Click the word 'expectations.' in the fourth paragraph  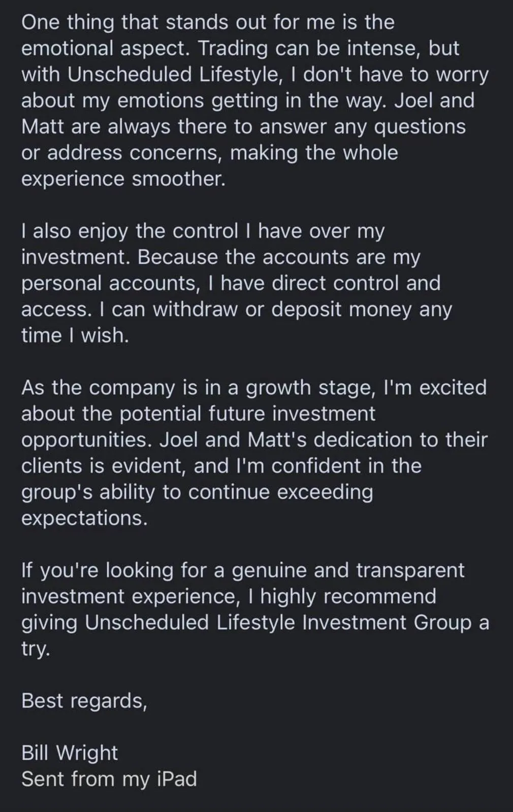coord(84,518)
